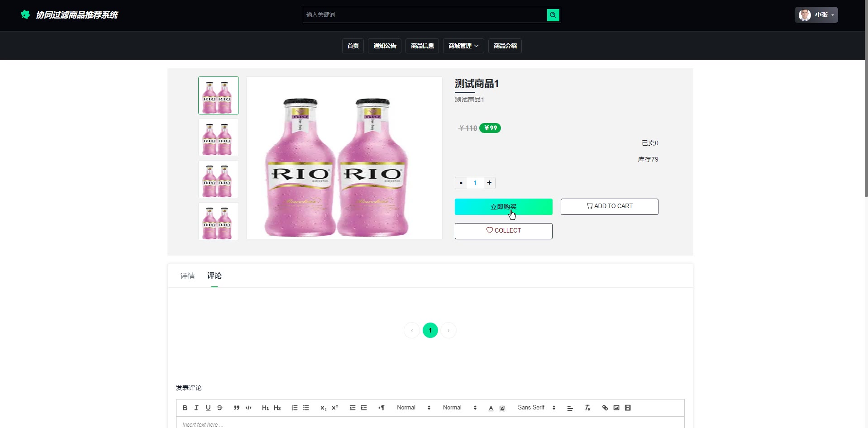Click the 协同过滤商品推荐系统 site title
This screenshot has height=428, width=868.
77,15
